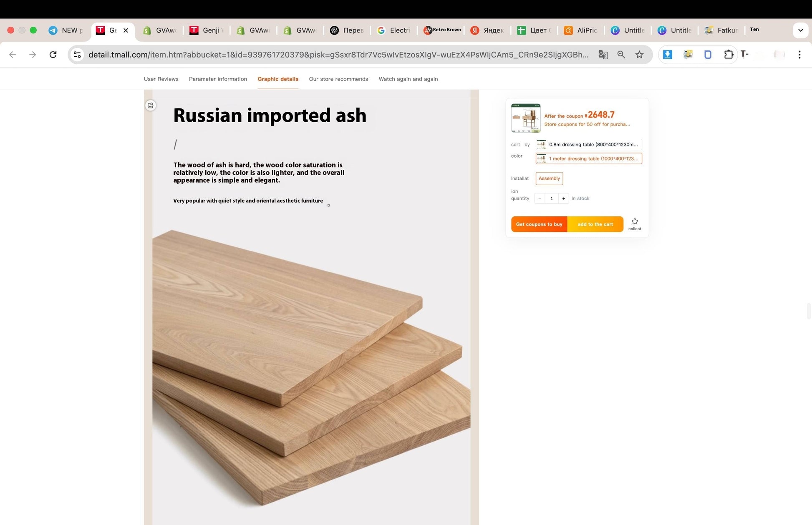
Task: Click the collect star icon
Action: (x=635, y=222)
